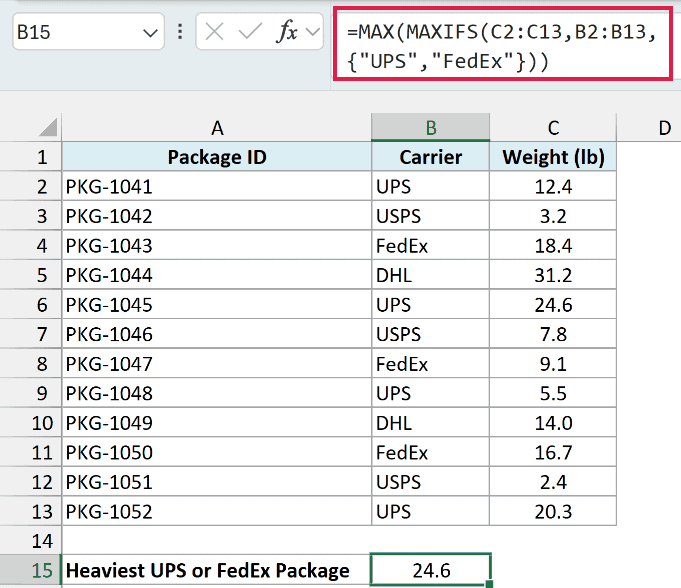The image size is (681, 588).
Task: Click the three-dot formula bar handle
Action: [x=180, y=32]
